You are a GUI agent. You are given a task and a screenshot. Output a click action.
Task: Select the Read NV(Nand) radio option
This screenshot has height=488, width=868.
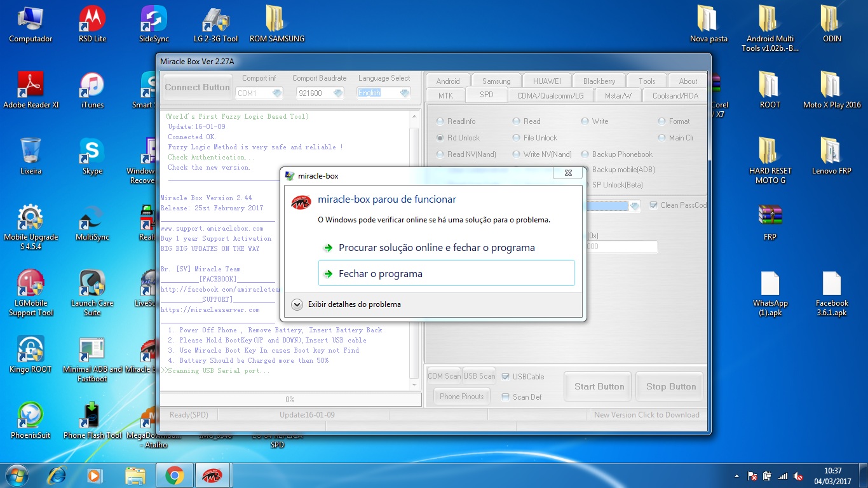click(x=440, y=154)
